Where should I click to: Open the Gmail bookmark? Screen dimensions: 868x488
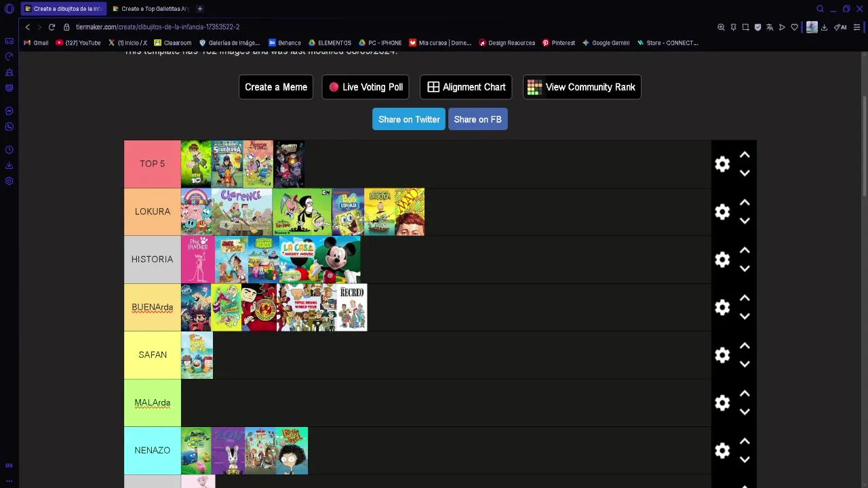tap(37, 43)
